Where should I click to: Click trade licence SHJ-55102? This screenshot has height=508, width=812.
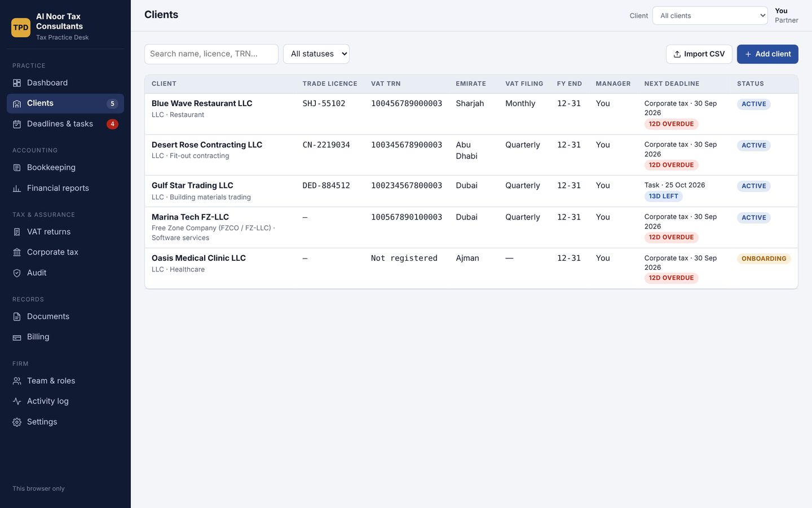coord(324,103)
